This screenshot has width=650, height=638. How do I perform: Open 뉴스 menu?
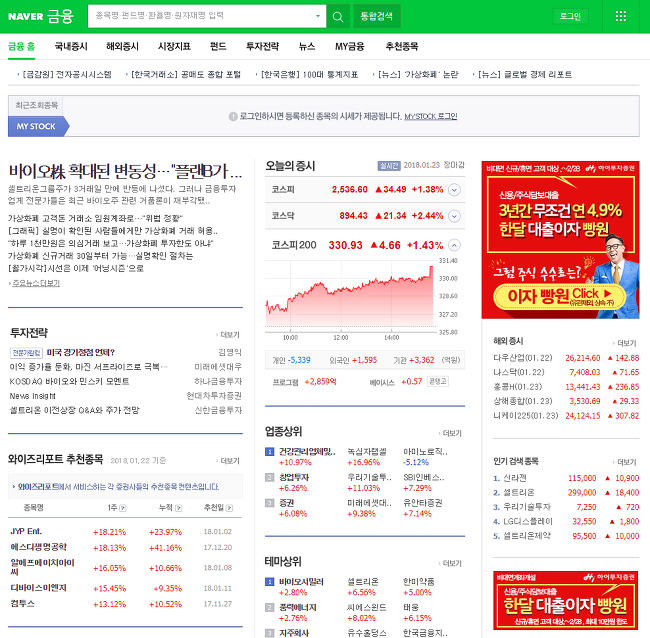click(307, 46)
